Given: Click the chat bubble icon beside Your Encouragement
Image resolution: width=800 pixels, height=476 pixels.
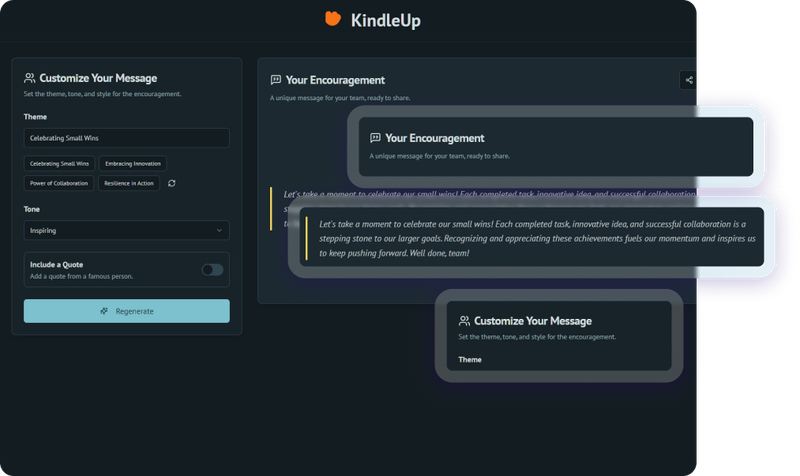Looking at the screenshot, I should (x=275, y=80).
